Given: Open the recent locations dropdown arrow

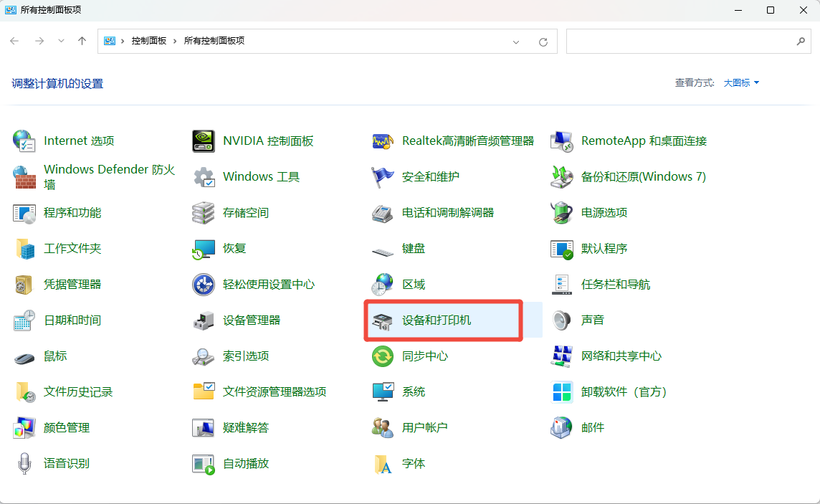Looking at the screenshot, I should point(61,41).
